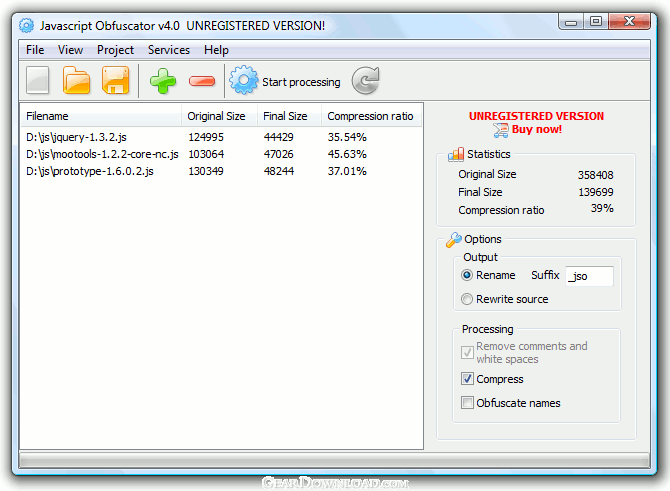Open the File menu
The height and width of the screenshot is (491, 670).
point(35,50)
